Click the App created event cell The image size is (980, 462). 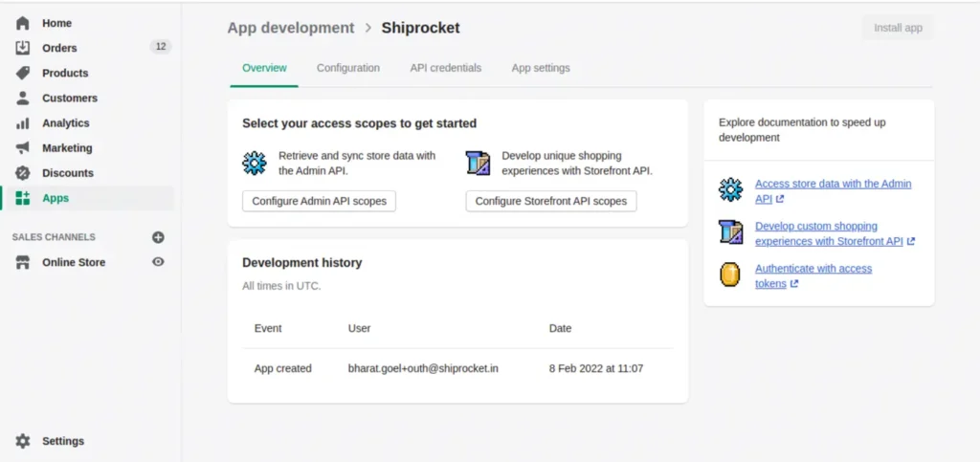coord(282,368)
